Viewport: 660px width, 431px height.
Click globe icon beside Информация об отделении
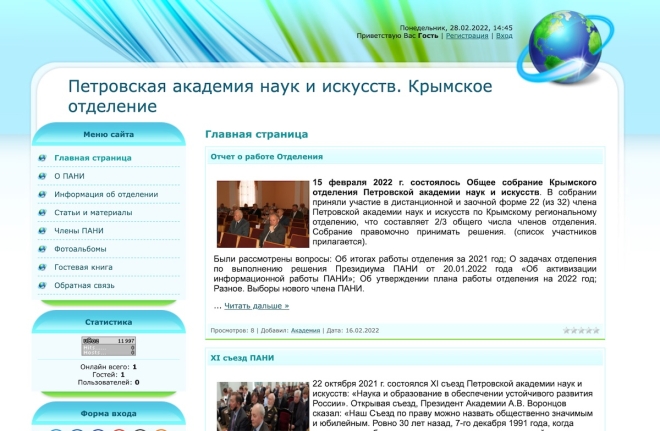click(42, 194)
